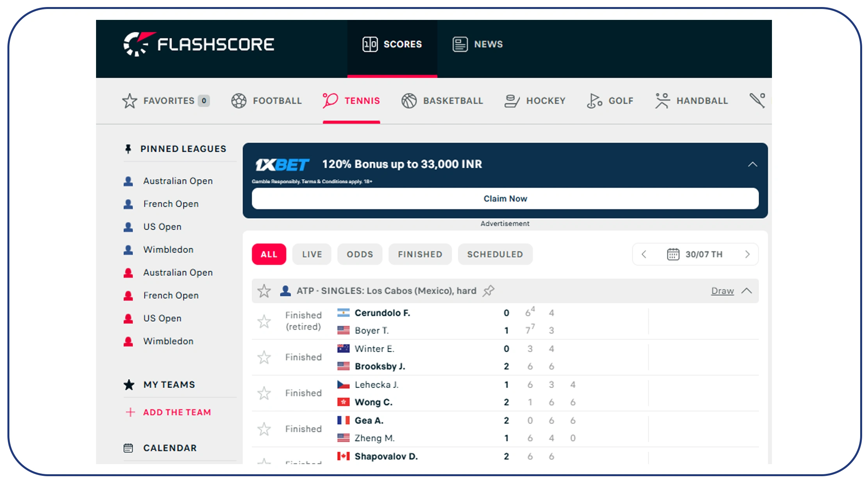Click the tennis racket icon

(330, 101)
